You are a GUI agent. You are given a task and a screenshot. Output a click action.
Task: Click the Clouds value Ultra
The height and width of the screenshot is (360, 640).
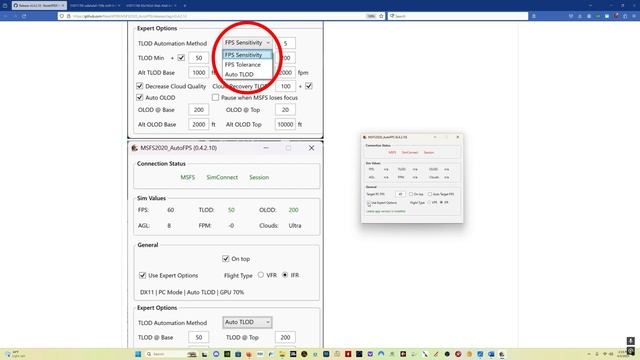[295, 225]
